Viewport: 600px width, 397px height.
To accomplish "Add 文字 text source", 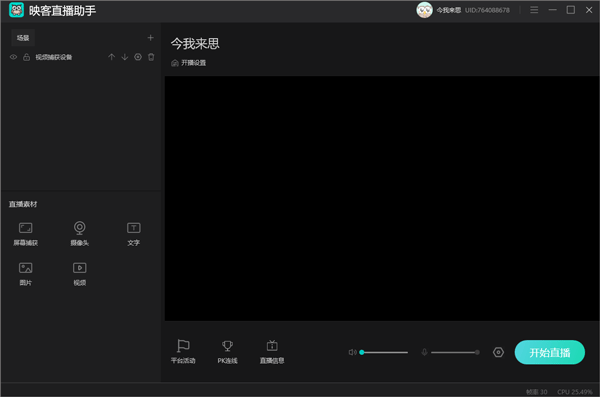I will pyautogui.click(x=134, y=234).
